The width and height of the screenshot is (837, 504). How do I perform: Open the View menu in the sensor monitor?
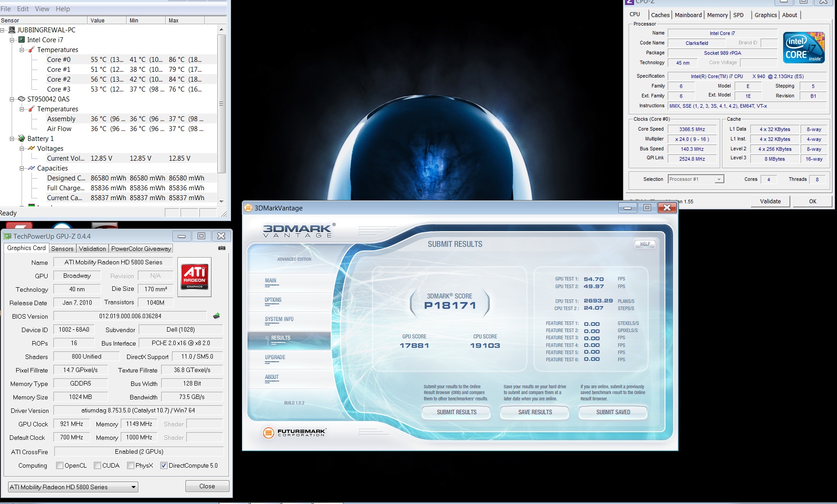coord(42,9)
